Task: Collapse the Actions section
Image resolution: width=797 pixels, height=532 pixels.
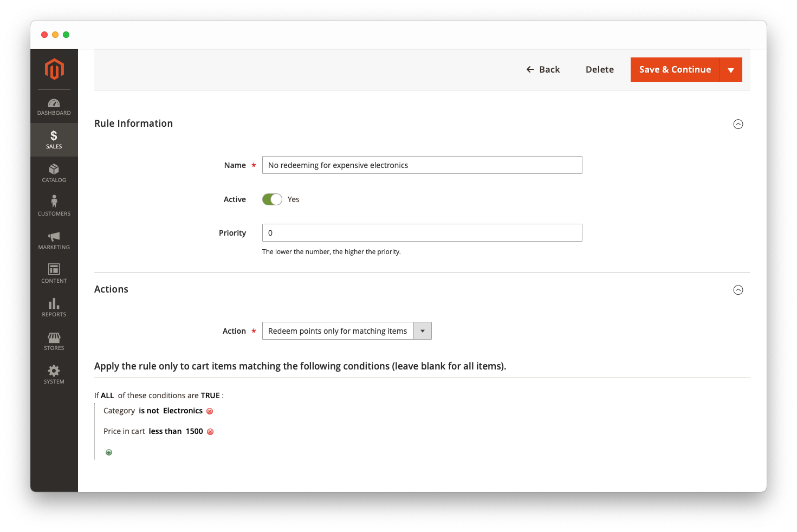Action: (738, 290)
